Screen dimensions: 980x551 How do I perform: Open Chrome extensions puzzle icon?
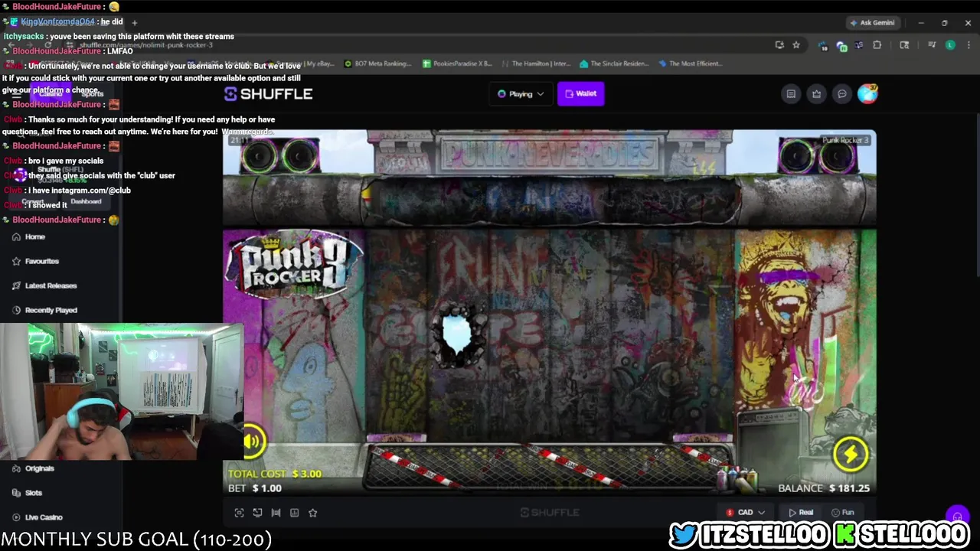pos(877,45)
